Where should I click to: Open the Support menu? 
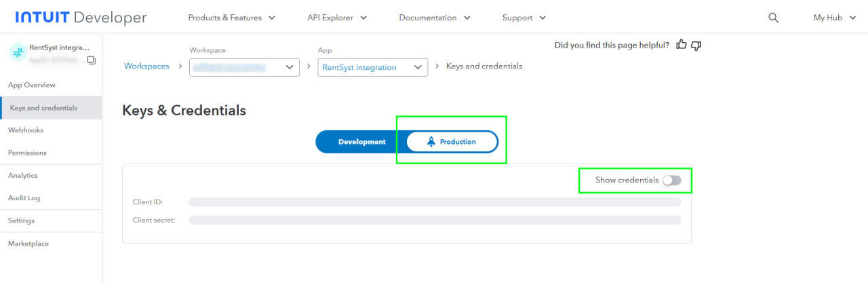click(524, 18)
